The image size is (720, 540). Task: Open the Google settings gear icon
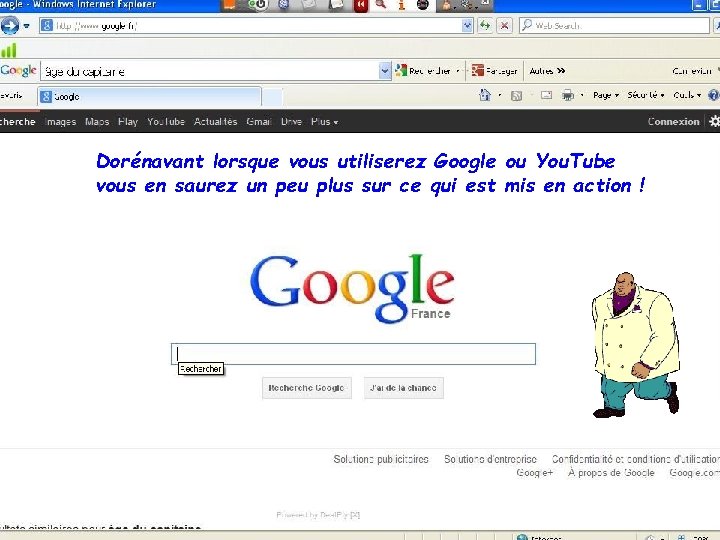(714, 121)
